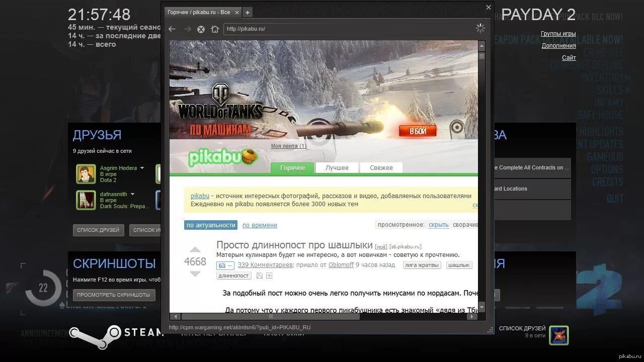Click the [моё] tag link

pyautogui.click(x=381, y=247)
